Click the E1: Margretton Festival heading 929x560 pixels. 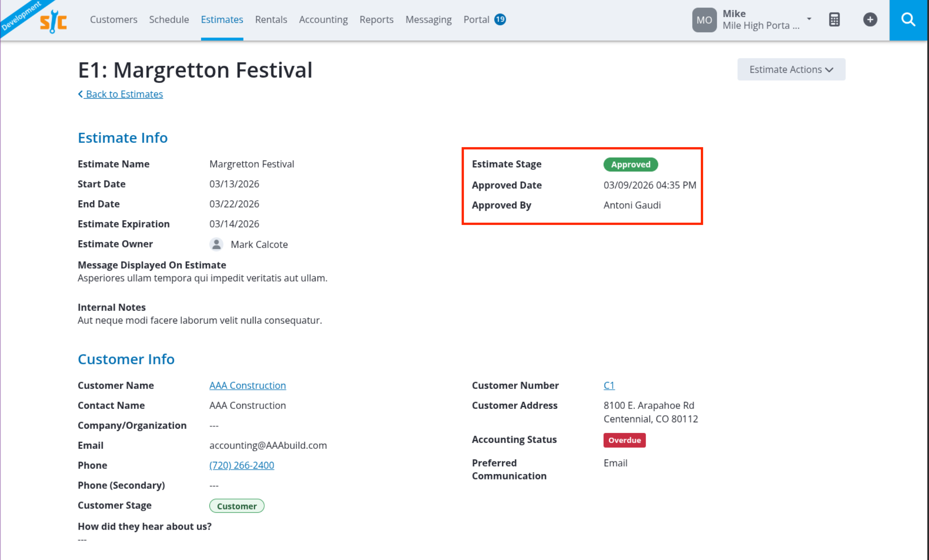coord(195,70)
